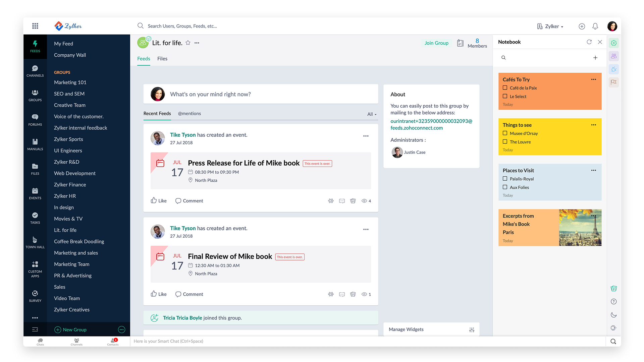Open the Events section
Image resolution: width=644 pixels, height=362 pixels.
tap(35, 193)
